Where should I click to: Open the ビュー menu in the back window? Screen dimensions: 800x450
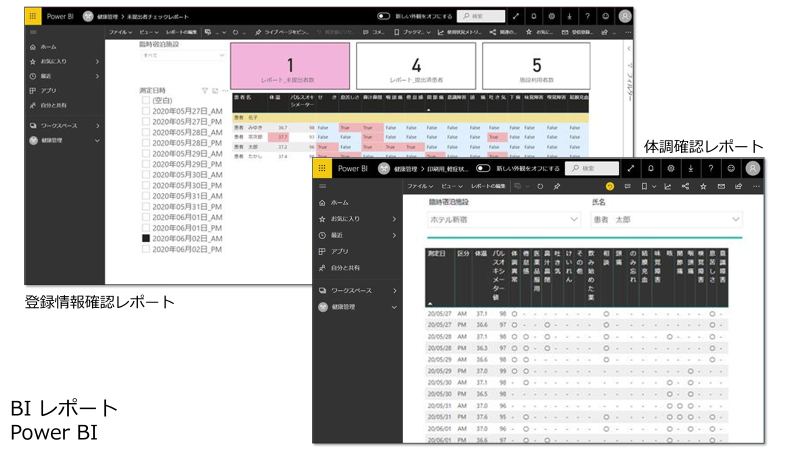tap(149, 32)
